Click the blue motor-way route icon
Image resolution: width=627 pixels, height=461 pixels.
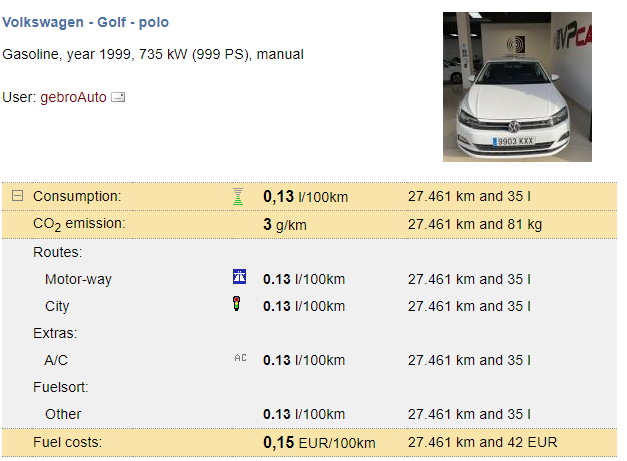(239, 277)
